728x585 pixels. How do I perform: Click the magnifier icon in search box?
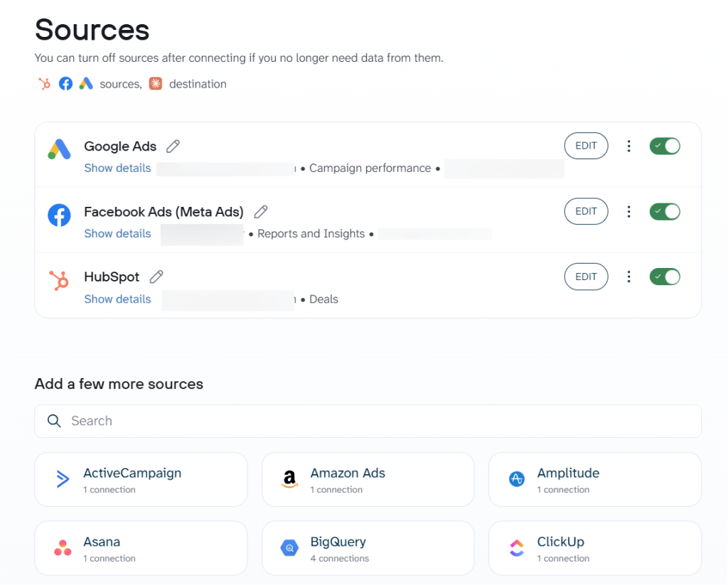[x=54, y=421]
